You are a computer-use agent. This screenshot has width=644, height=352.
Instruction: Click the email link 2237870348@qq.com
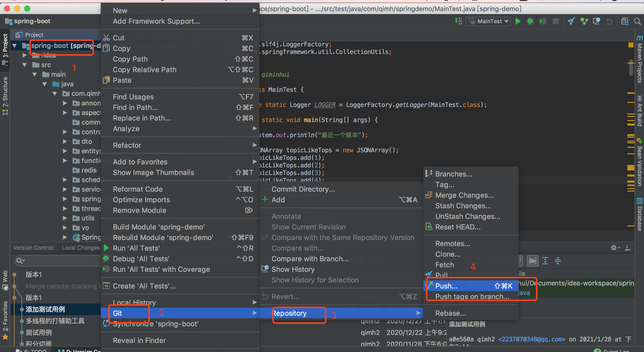(532, 339)
